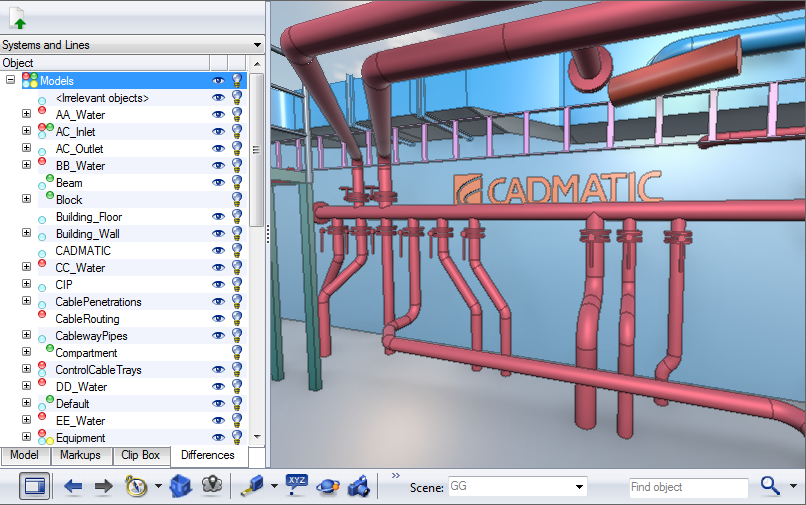
Task: Expand the CIP node
Action: (27, 283)
